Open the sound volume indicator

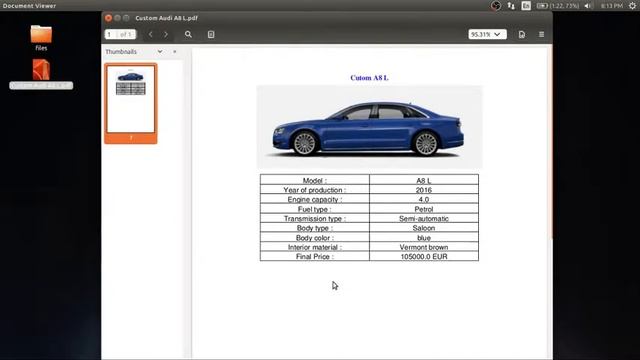(588, 6)
